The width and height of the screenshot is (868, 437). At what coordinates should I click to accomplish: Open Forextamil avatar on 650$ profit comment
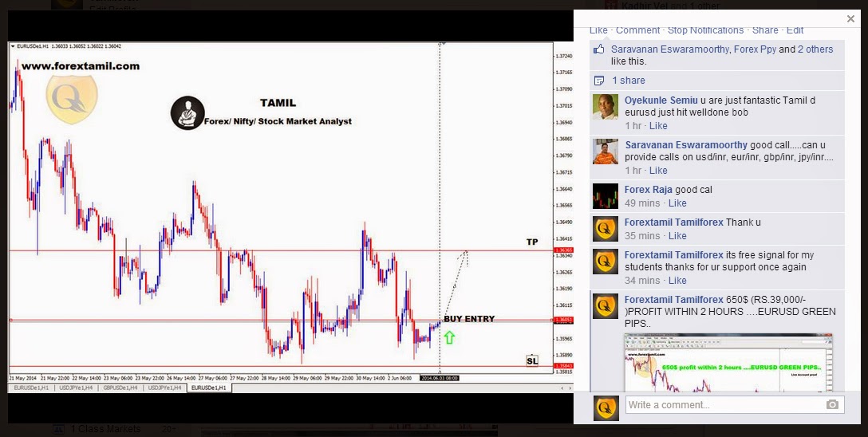tap(606, 306)
